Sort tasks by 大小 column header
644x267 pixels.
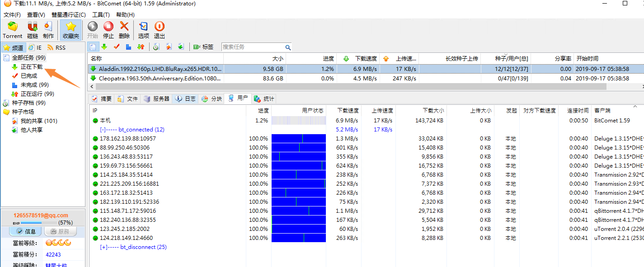click(x=255, y=59)
